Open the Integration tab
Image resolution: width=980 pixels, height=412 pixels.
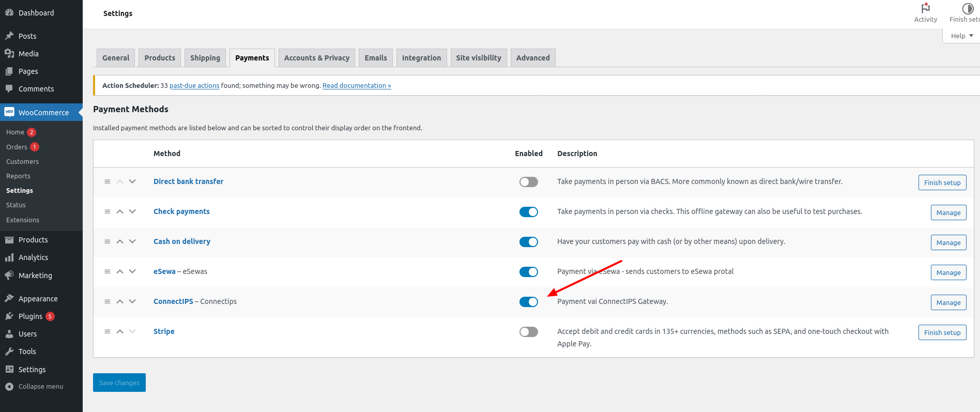click(421, 58)
